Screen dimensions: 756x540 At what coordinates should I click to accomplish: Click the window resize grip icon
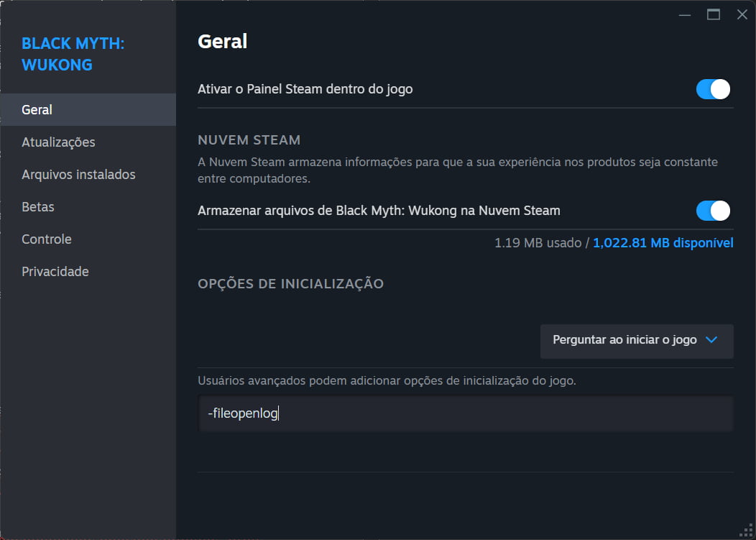746,531
